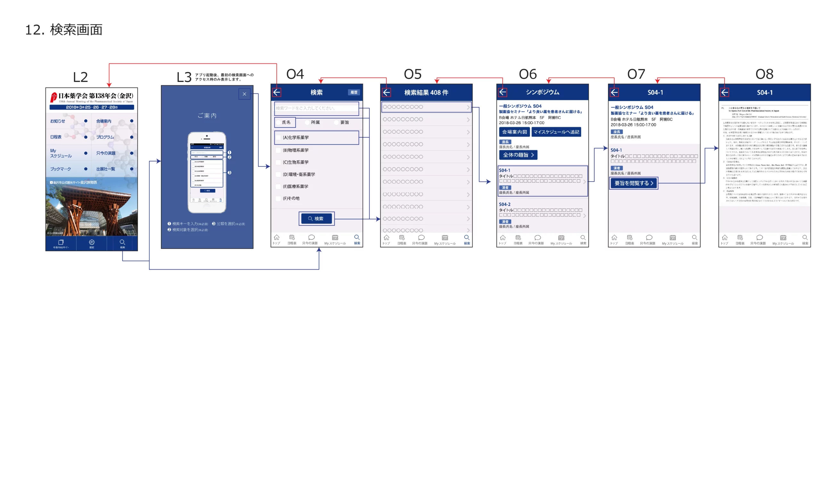Click Q検索 search button on O4 screen
This screenshot has height=504, width=820.
(x=316, y=219)
